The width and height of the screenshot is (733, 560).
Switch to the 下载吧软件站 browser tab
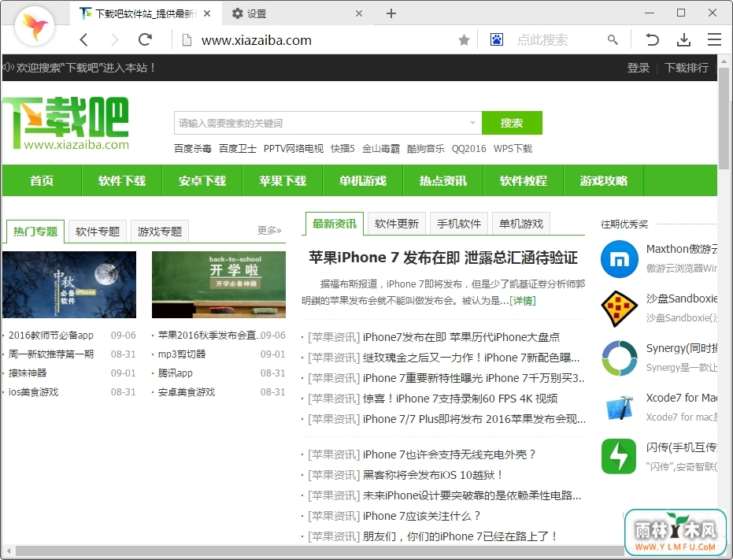[145, 13]
